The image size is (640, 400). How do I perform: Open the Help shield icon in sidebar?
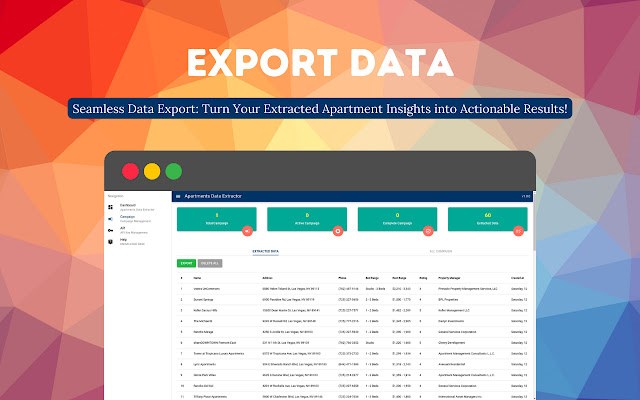[110, 242]
